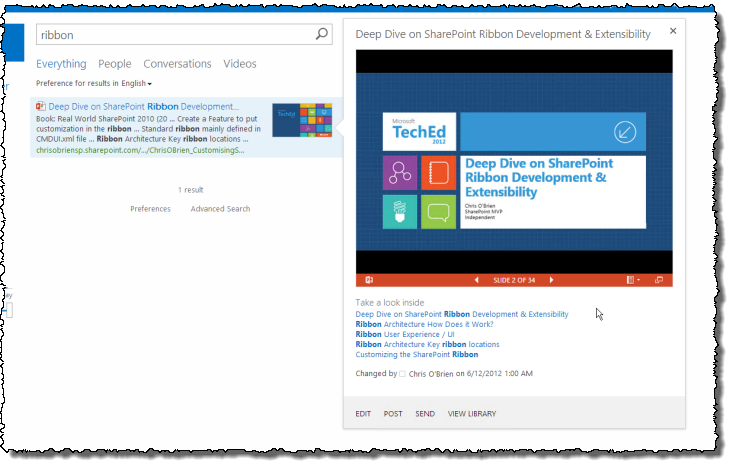Click the '1 result' count text
This screenshot has height=472, width=735.
(x=190, y=190)
